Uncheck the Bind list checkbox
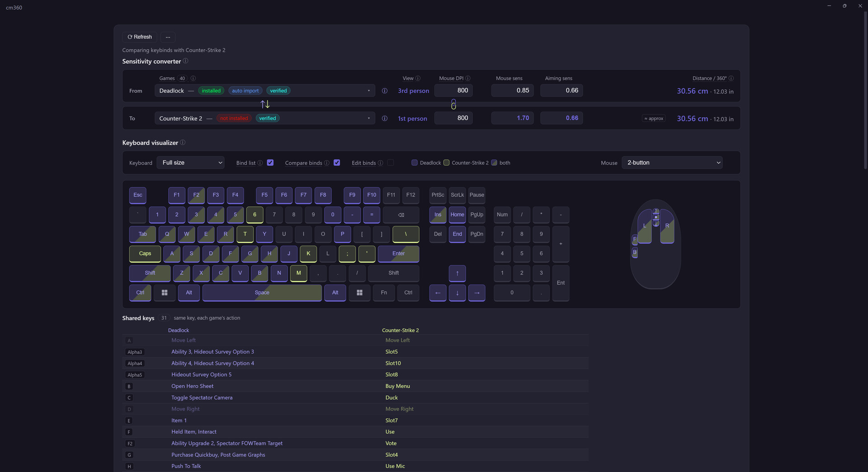868x472 pixels. tap(270, 163)
